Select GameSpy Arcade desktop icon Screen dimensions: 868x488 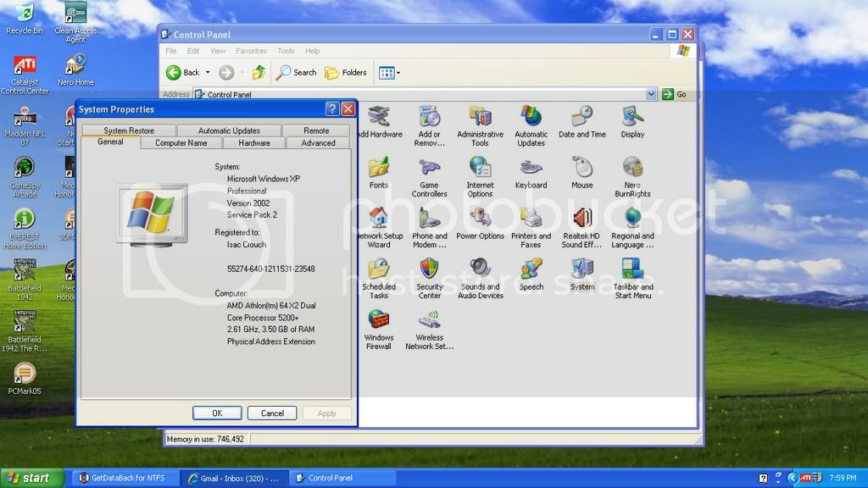pos(25,177)
